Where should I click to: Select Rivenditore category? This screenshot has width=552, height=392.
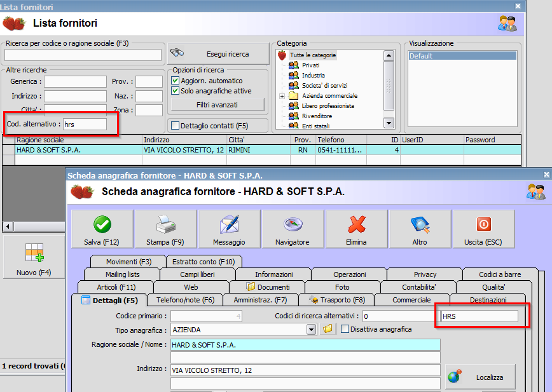[x=317, y=116]
